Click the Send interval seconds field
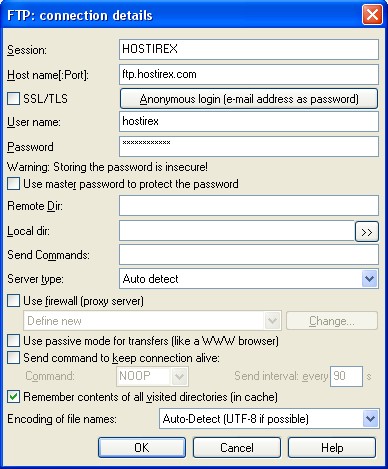This screenshot has height=469, width=388. coord(346,376)
